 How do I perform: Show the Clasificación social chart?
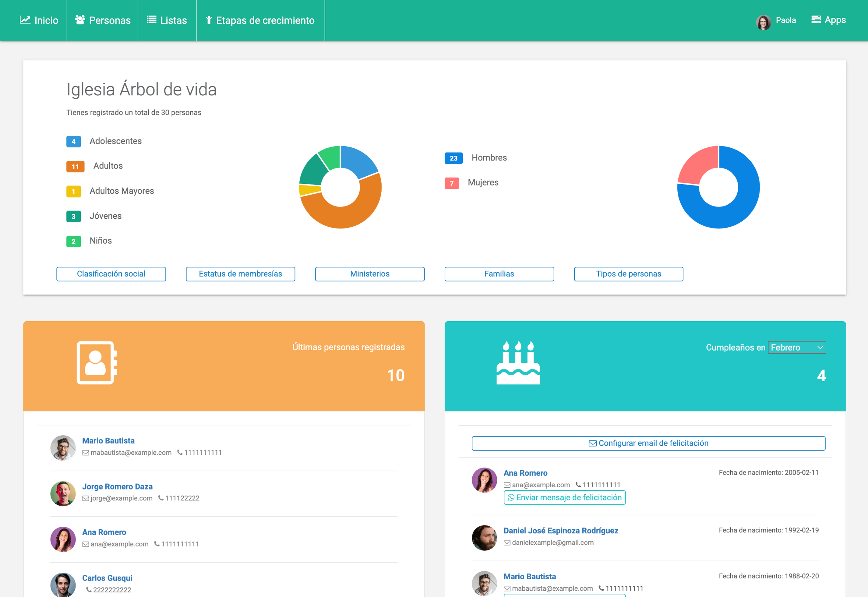tap(111, 274)
